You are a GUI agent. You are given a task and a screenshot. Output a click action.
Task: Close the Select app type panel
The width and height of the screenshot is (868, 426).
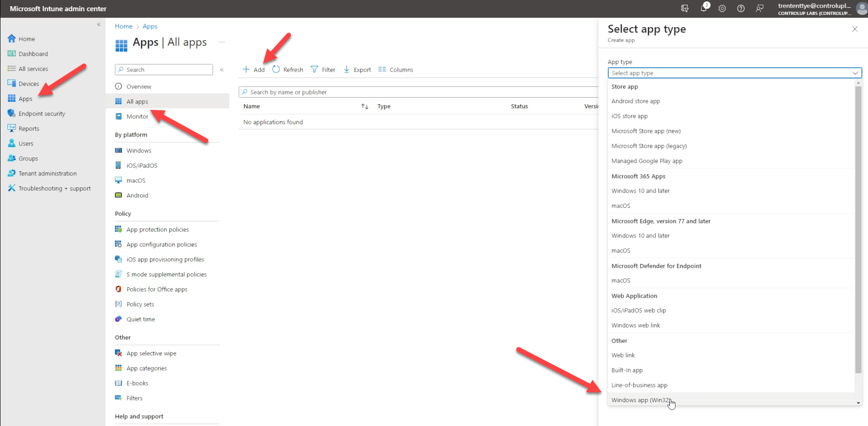855,29
